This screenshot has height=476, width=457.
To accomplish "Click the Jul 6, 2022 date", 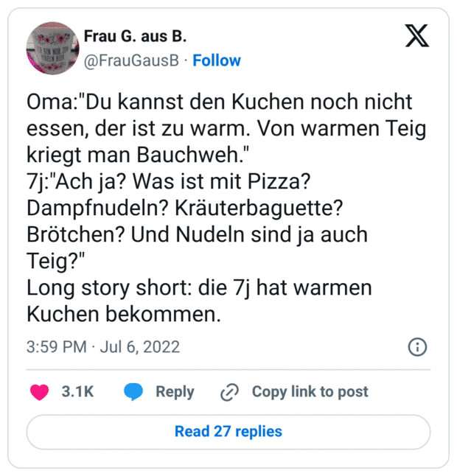I will click(140, 346).
